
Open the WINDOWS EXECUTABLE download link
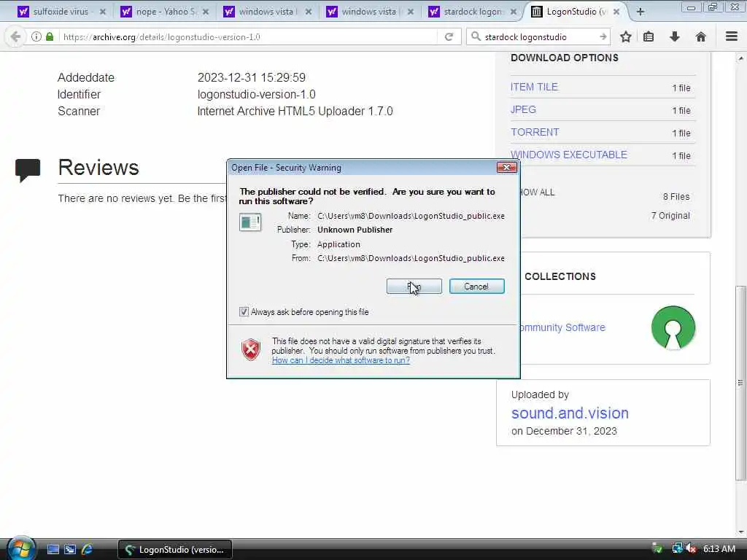[569, 155]
